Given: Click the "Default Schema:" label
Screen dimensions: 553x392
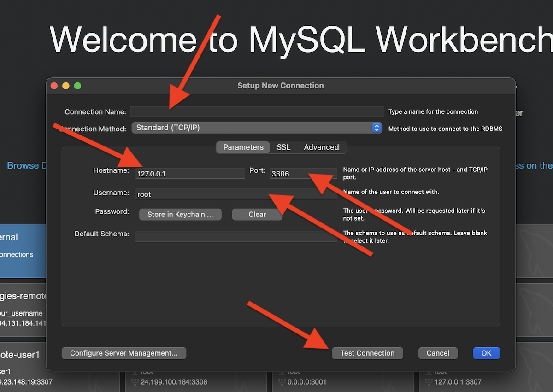Looking at the screenshot, I should pyautogui.click(x=102, y=234).
